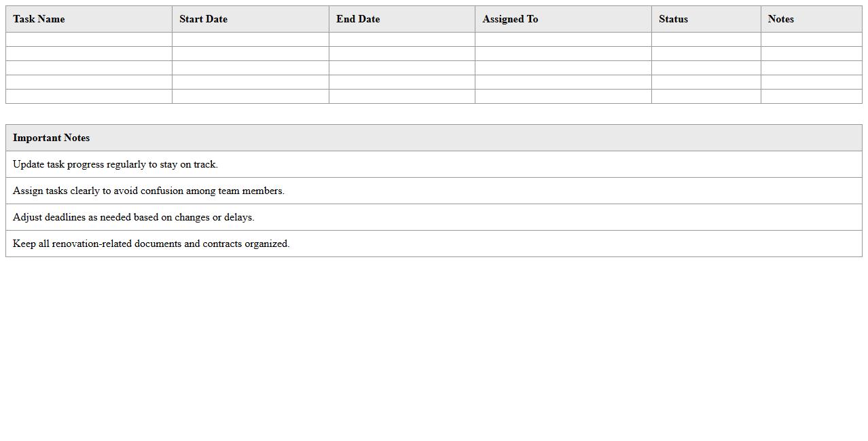The width and height of the screenshot is (868, 441).
Task: Click the End Date column header
Action: coord(358,19)
